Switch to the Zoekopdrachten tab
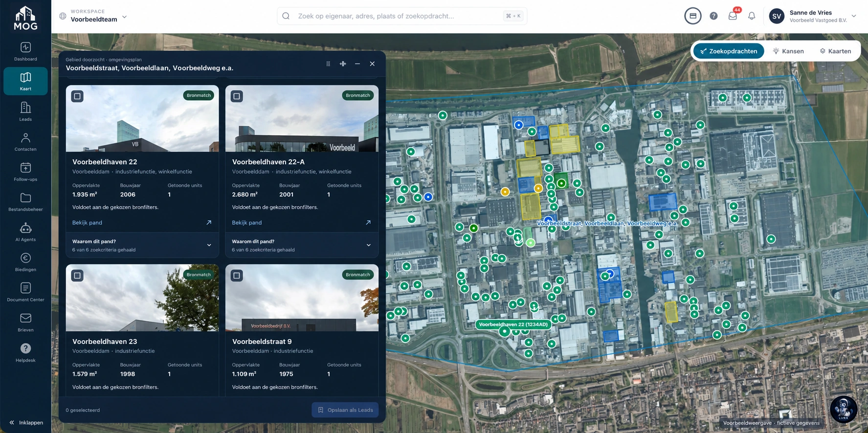Image resolution: width=868 pixels, height=433 pixels. [x=729, y=51]
